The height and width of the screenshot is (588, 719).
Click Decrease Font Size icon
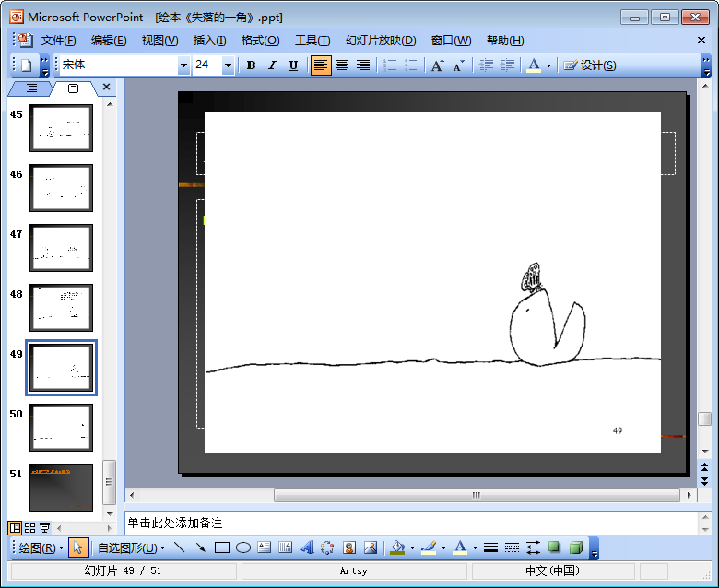(x=458, y=65)
